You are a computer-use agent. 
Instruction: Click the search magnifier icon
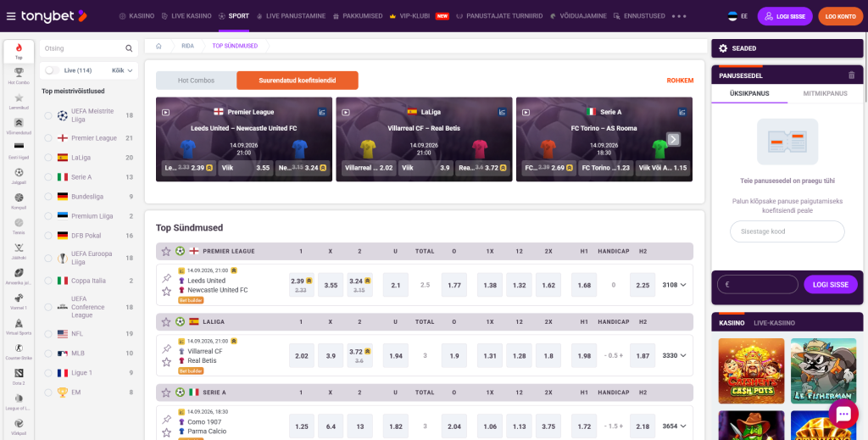pyautogui.click(x=129, y=48)
